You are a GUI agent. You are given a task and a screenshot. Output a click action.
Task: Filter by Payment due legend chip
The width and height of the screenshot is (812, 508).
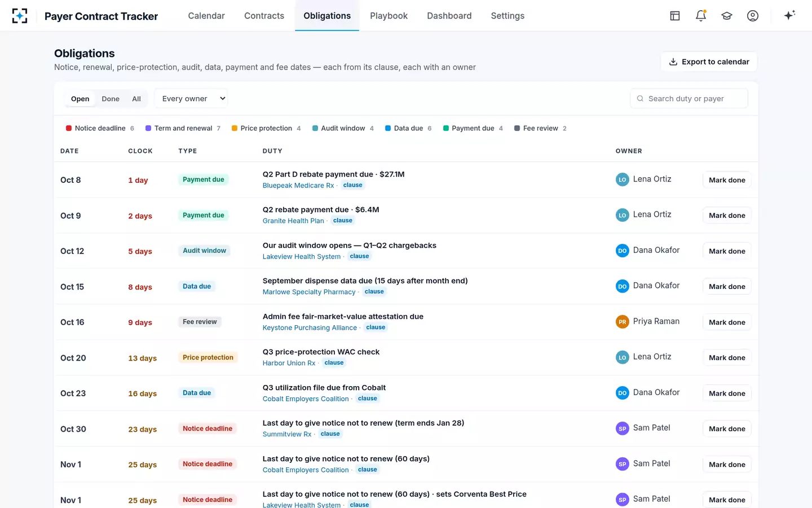coord(473,128)
